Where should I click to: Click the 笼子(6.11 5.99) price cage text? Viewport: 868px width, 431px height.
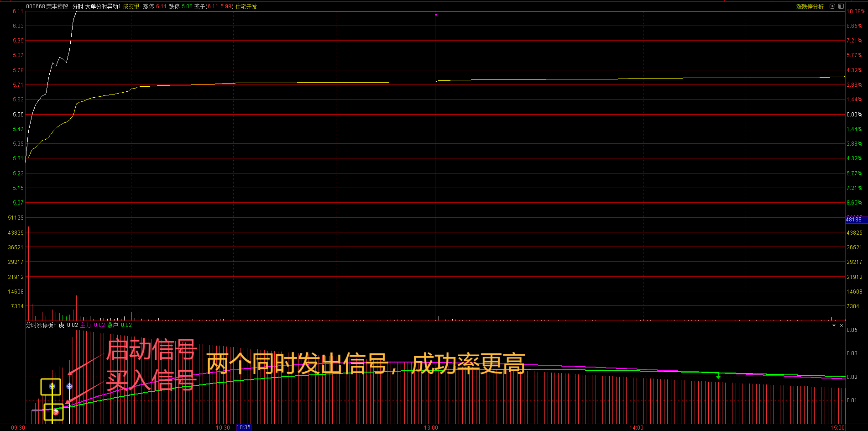214,6
